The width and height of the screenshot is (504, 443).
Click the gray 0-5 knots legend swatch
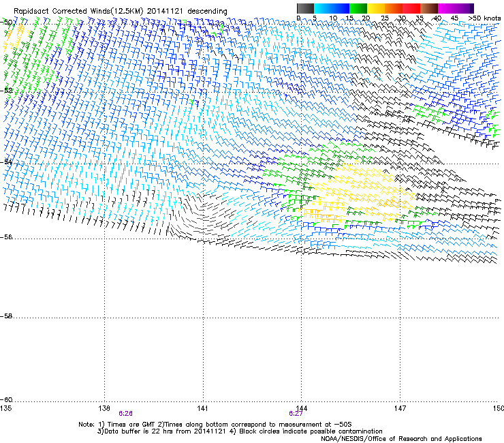(306, 8)
